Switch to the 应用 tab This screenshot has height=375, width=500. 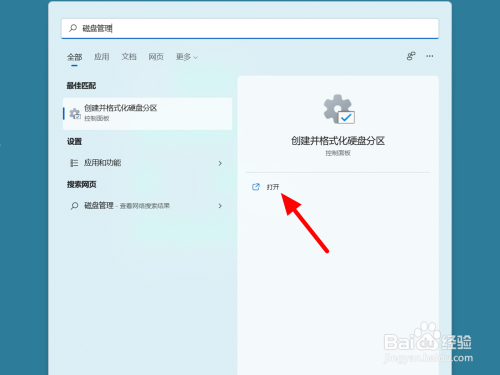tap(102, 57)
